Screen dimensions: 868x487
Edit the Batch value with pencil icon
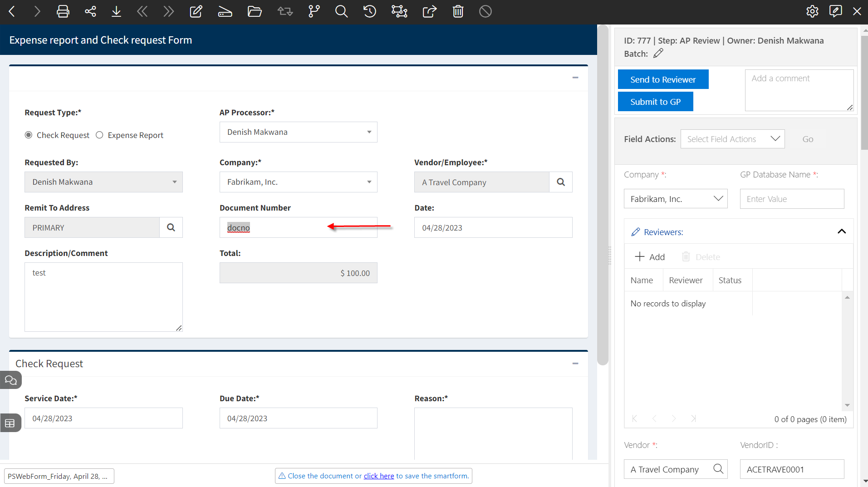tap(658, 54)
